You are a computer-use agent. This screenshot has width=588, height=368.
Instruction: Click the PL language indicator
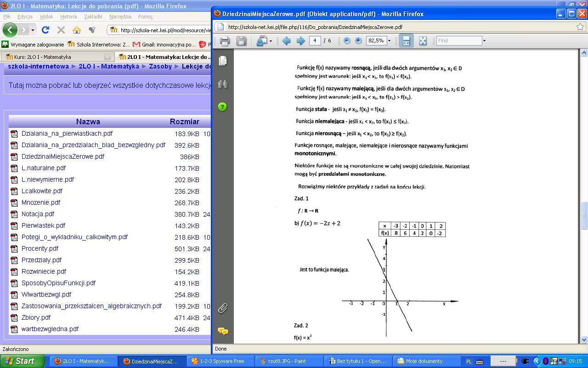click(x=469, y=362)
